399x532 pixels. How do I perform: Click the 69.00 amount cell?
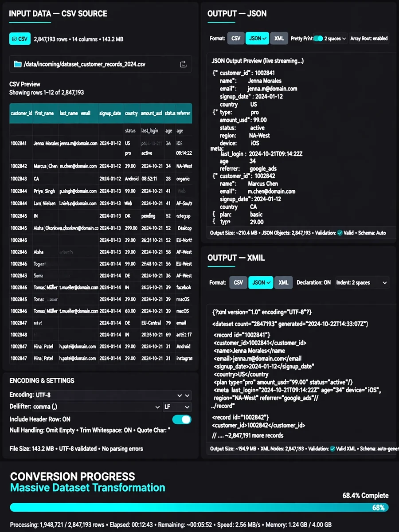click(x=130, y=311)
